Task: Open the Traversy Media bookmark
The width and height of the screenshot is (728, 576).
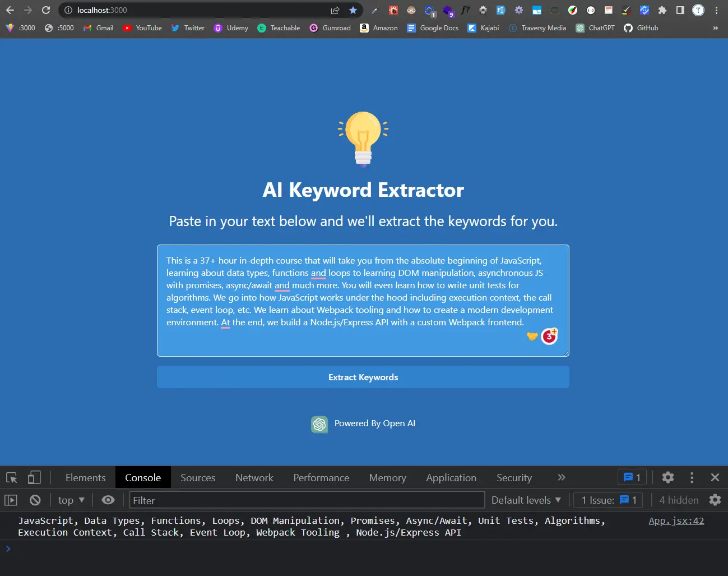Action: [x=537, y=28]
